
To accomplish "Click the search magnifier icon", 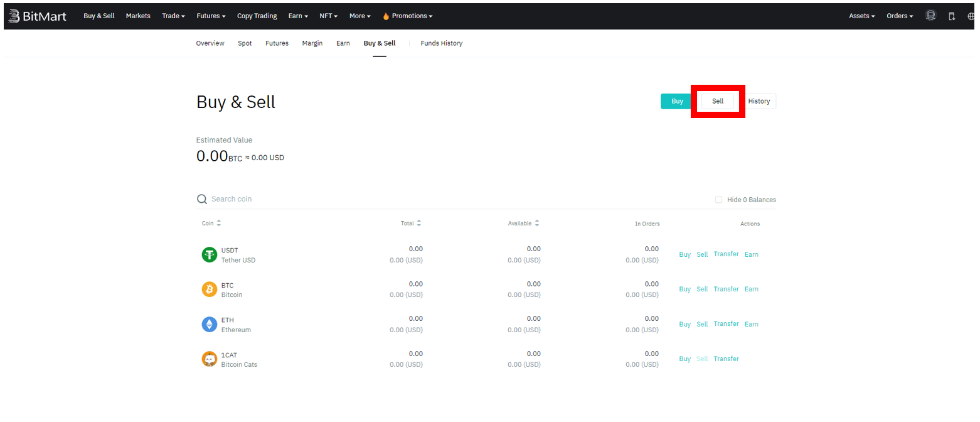I will coord(202,199).
